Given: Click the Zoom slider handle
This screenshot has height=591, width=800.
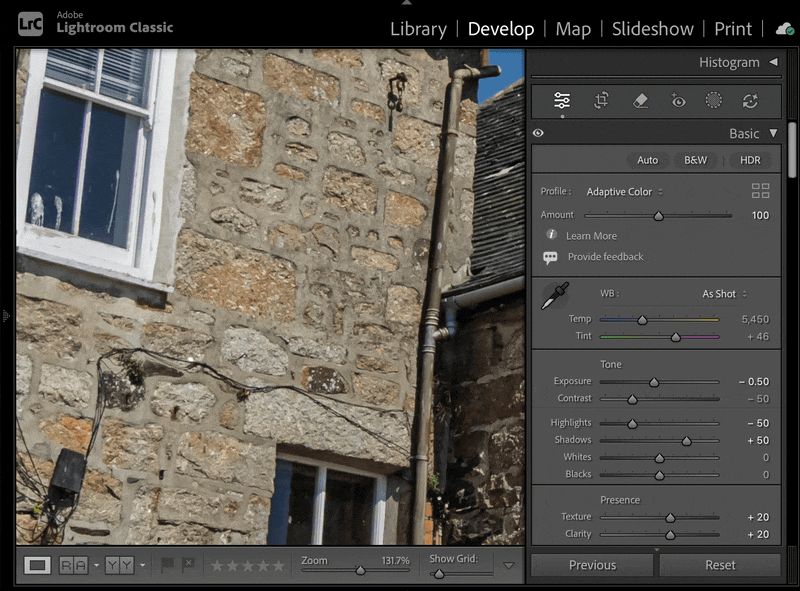Looking at the screenshot, I should coord(360,571).
